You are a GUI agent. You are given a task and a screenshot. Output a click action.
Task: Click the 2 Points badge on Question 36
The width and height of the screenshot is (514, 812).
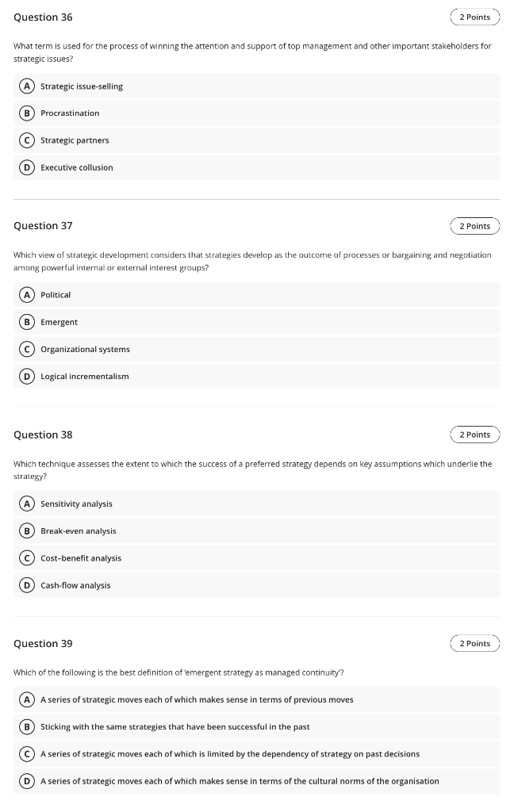click(x=475, y=17)
